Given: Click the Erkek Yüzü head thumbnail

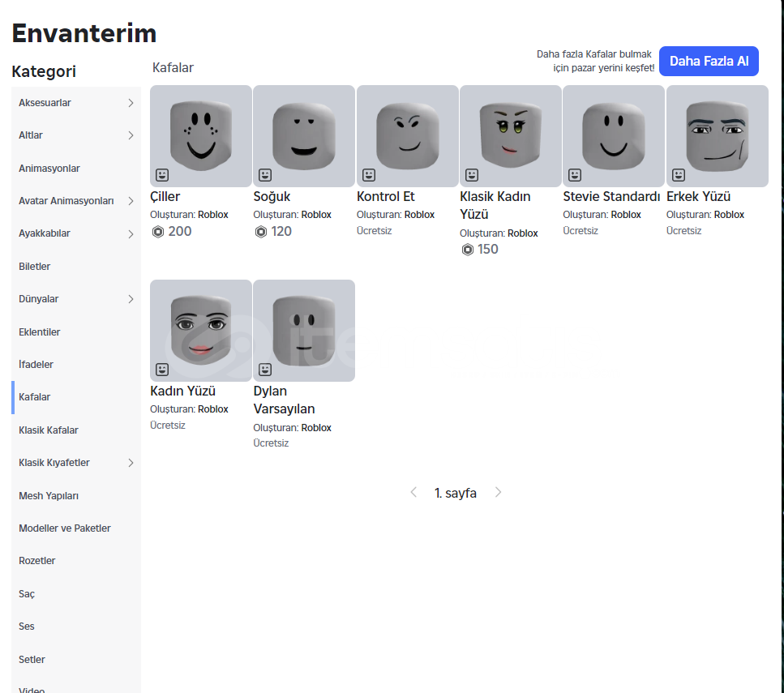Looking at the screenshot, I should click(x=717, y=136).
